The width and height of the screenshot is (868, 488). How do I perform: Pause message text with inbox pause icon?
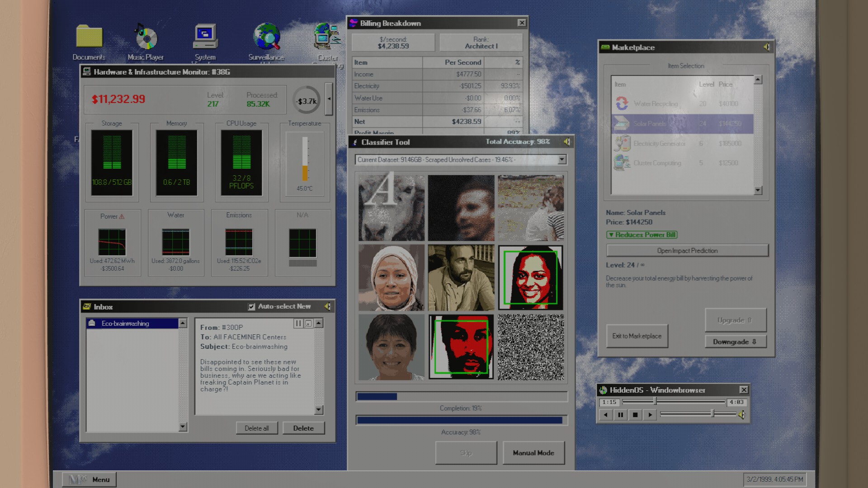click(298, 324)
